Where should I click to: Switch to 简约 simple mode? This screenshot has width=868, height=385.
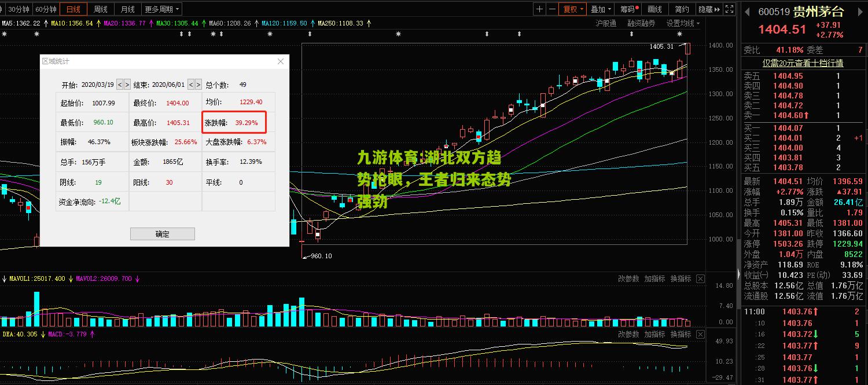[682, 9]
